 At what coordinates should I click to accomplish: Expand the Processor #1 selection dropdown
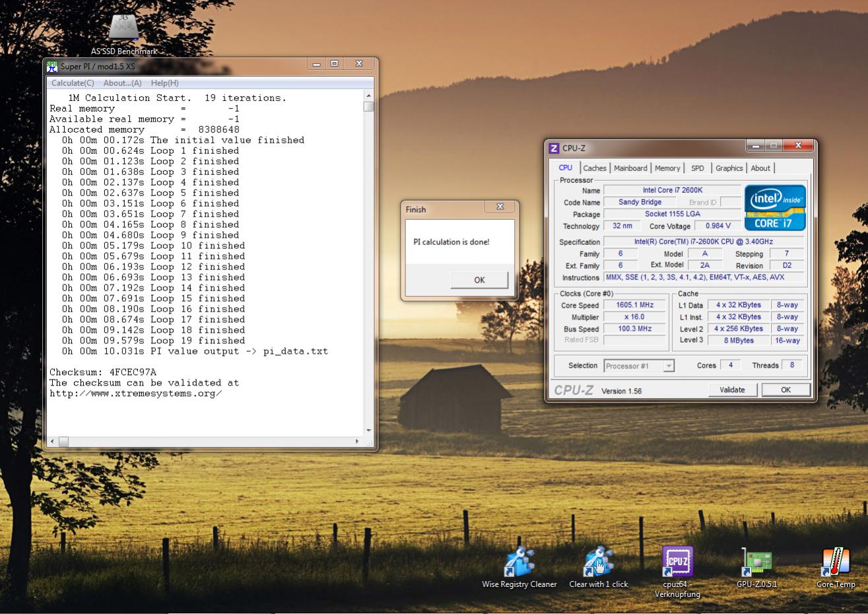(x=669, y=366)
